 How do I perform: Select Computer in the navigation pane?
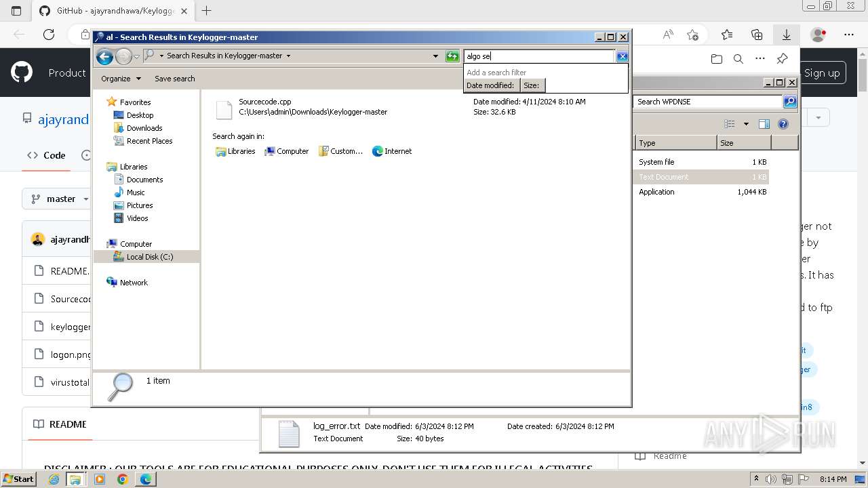(x=136, y=244)
